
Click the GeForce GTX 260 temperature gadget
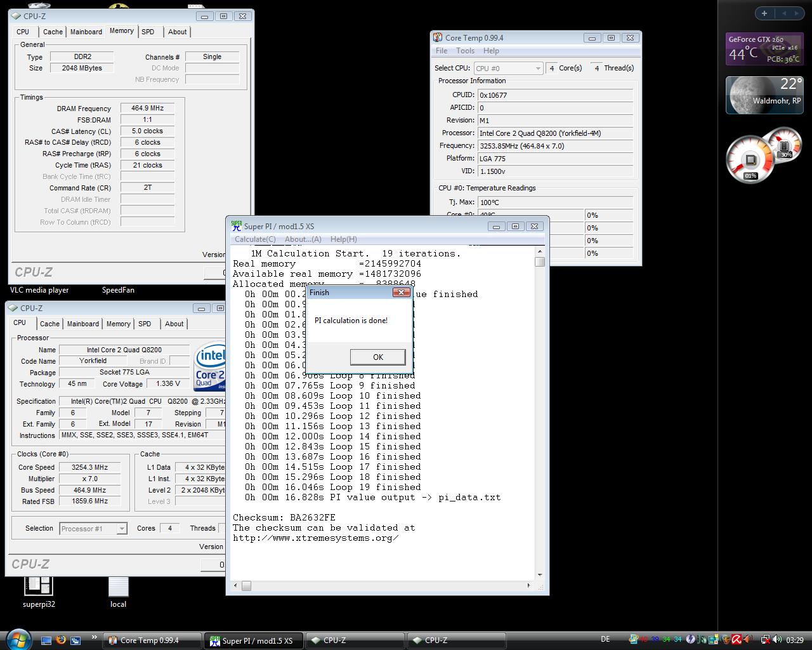coord(764,49)
